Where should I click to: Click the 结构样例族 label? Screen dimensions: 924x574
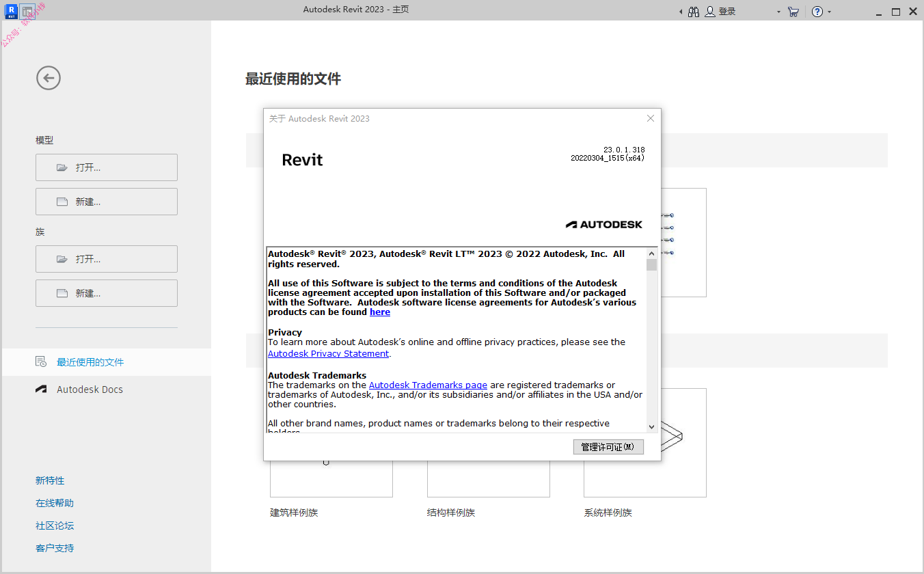click(451, 512)
